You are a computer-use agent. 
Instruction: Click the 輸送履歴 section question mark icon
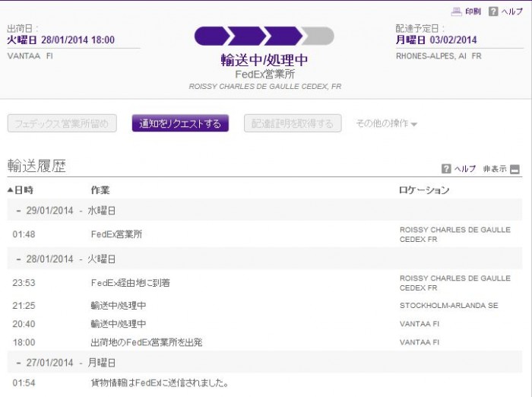tap(446, 169)
